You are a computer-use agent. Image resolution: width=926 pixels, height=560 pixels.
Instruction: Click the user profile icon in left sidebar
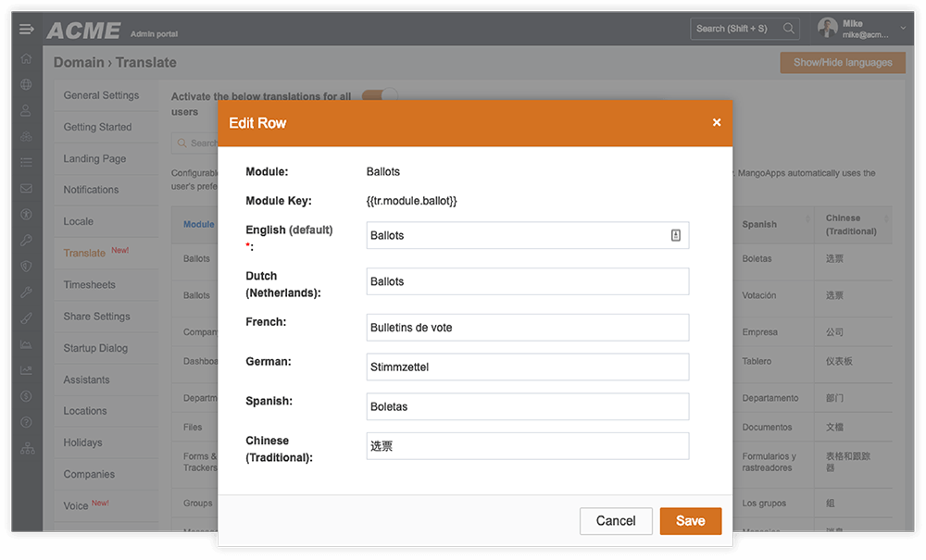click(27, 111)
